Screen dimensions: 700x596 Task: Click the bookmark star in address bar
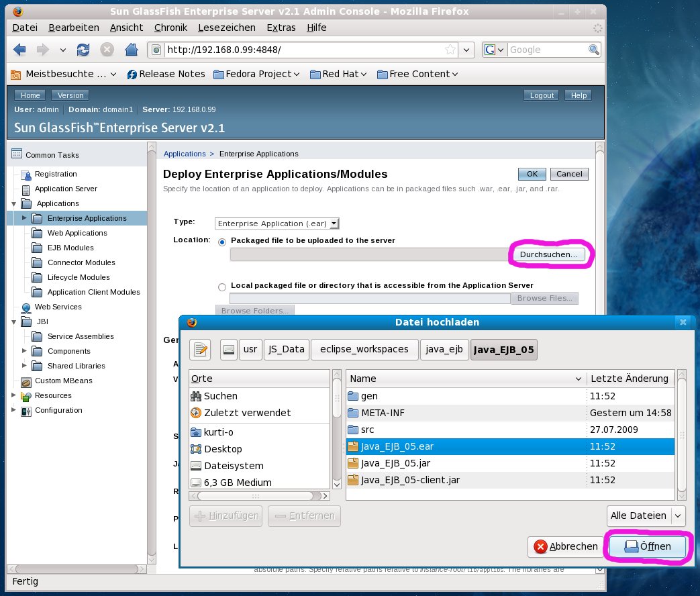coord(450,50)
